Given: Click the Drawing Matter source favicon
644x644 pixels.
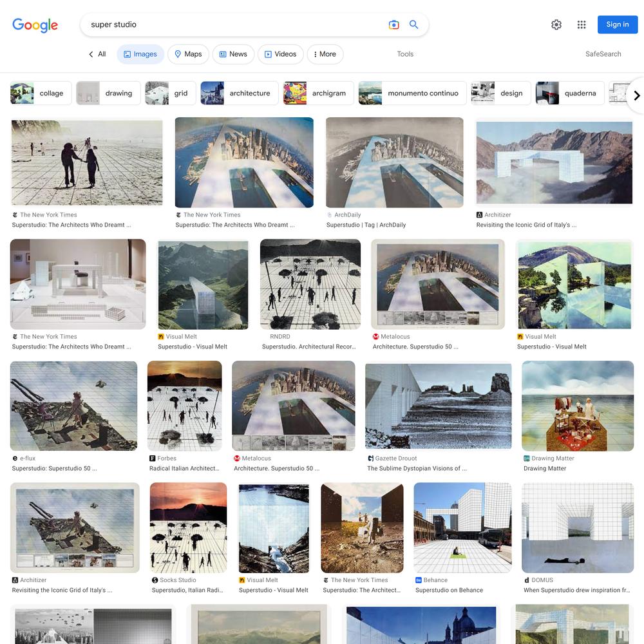Looking at the screenshot, I should pos(527,459).
